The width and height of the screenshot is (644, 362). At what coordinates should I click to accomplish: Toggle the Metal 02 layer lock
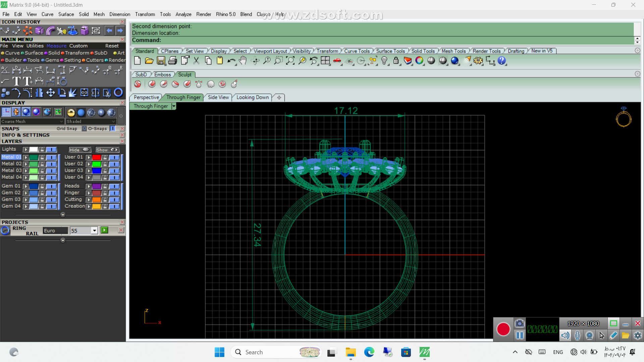[x=42, y=164]
